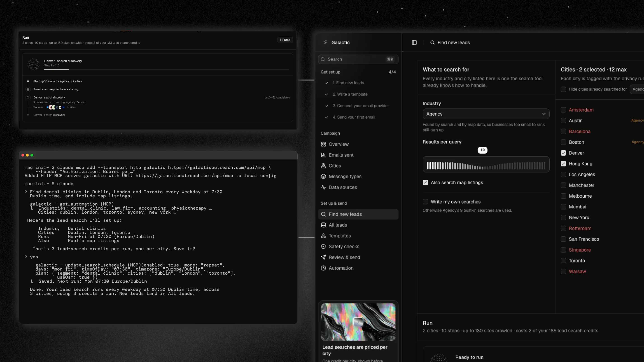Open the Industry Agency dropdown

tap(486, 114)
